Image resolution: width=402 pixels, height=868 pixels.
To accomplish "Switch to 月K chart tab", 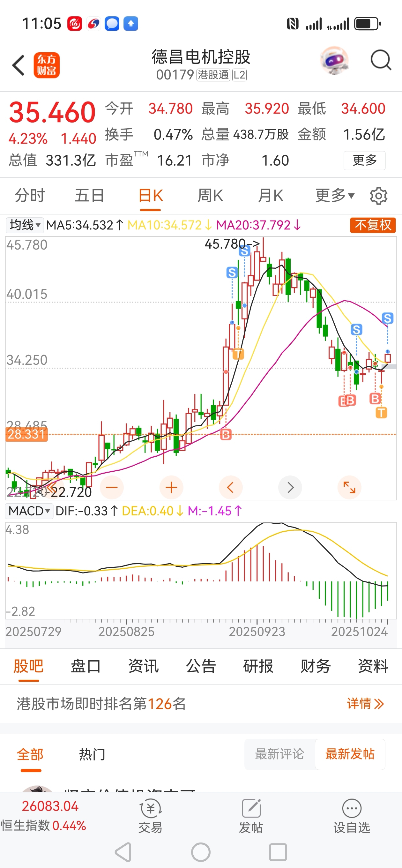I will click(271, 195).
